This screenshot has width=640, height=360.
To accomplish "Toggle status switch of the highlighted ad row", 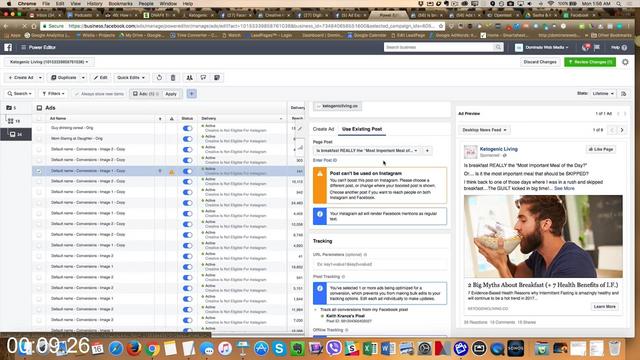I will 187,171.
